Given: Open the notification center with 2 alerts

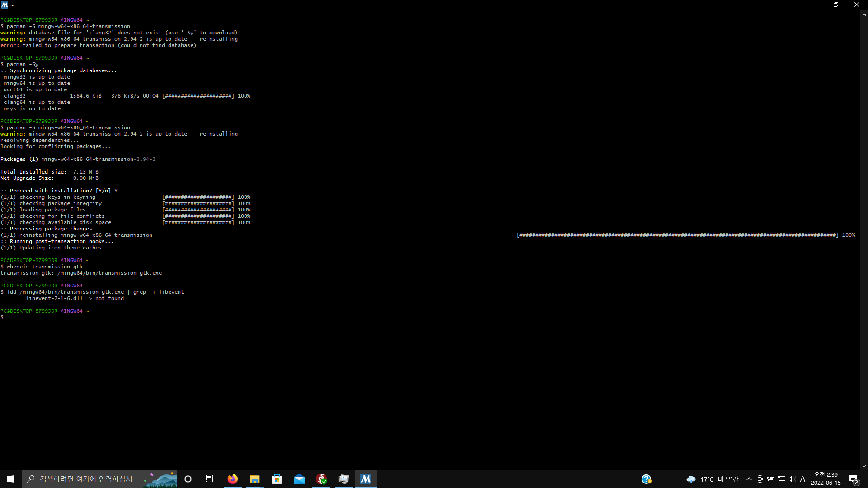Looking at the screenshot, I should point(854,479).
